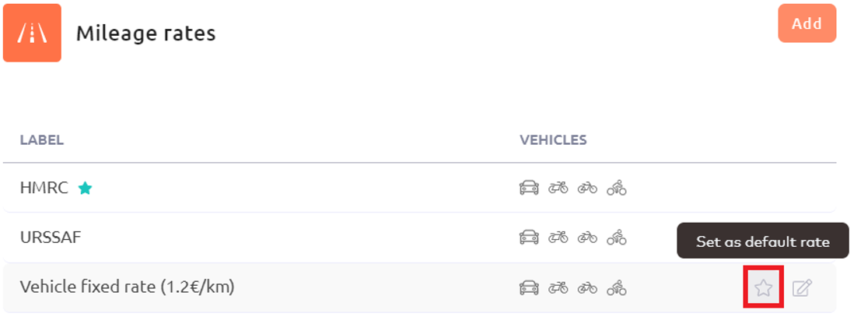Click the teal default star beside HMRC
This screenshot has width=868, height=324.
[85, 188]
